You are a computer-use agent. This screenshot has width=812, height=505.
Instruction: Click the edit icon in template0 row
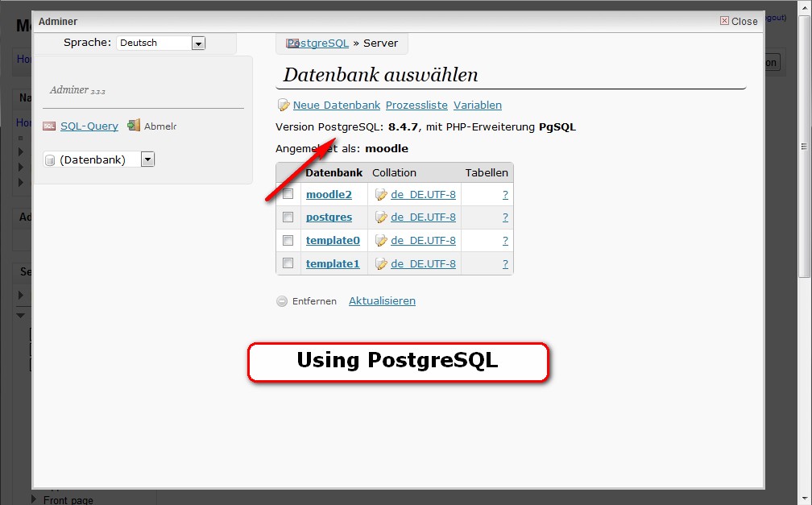click(381, 240)
